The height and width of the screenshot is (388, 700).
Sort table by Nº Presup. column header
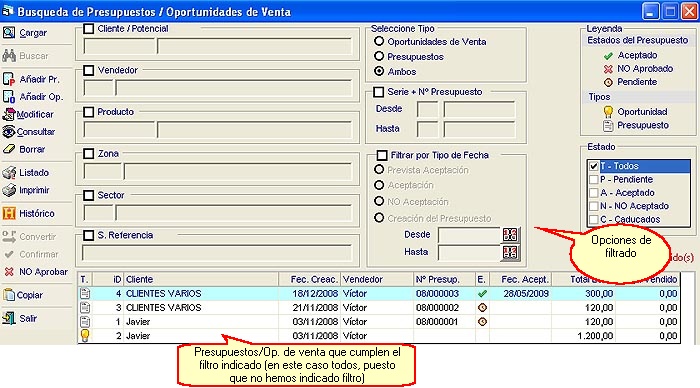click(x=444, y=279)
